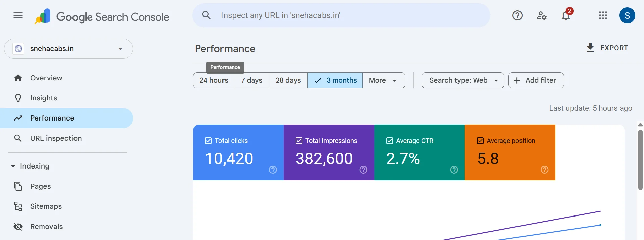Open the Google apps grid
The image size is (644, 240).
pos(603,15)
